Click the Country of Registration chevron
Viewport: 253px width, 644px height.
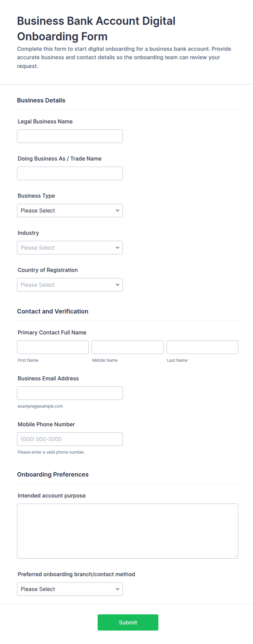(x=118, y=285)
